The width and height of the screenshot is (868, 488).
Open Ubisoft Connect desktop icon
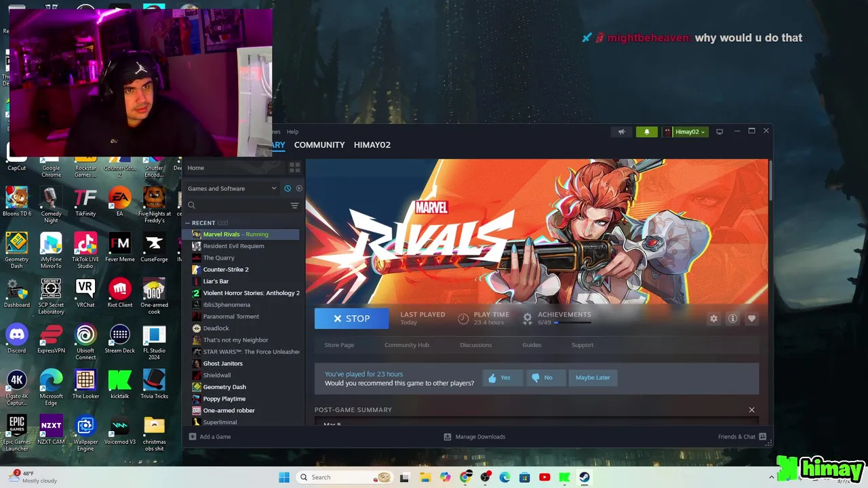coord(85,342)
